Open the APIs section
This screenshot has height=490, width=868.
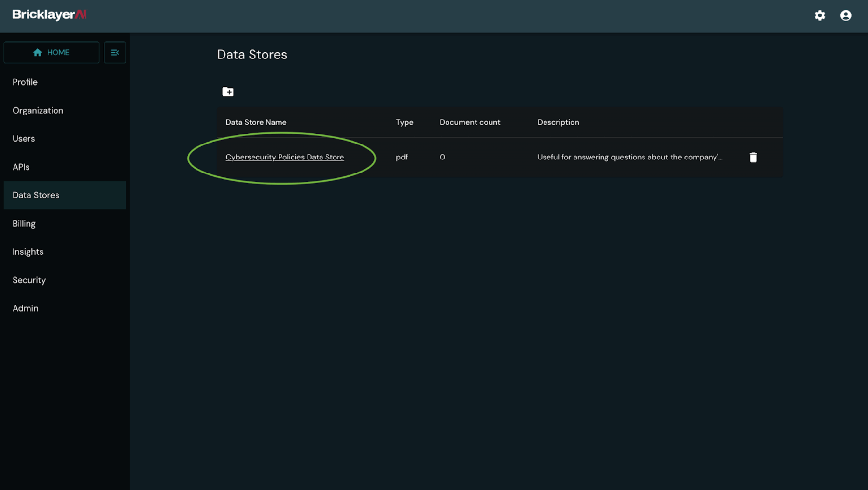(x=21, y=167)
